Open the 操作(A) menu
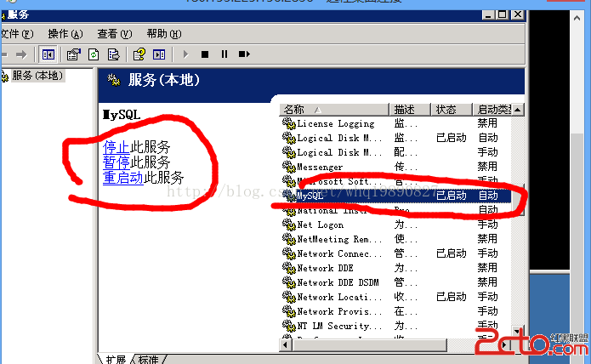The height and width of the screenshot is (364, 591). tap(65, 34)
